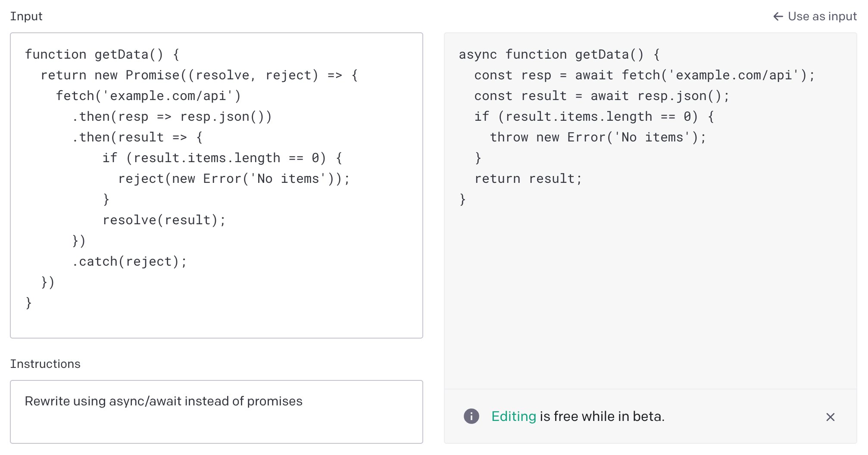Click the "fetch('example.com/api')" line in the input
The image size is (868, 455).
(x=148, y=96)
